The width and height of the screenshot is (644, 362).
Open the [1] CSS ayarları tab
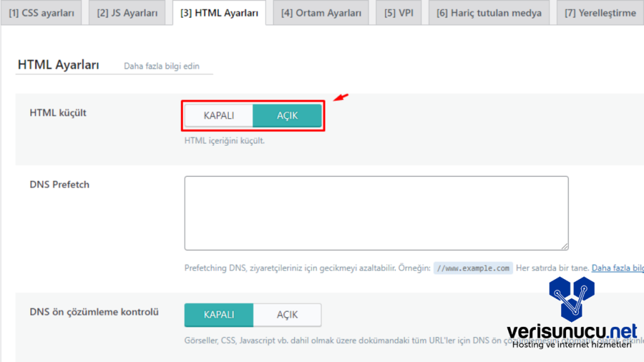[x=41, y=13]
